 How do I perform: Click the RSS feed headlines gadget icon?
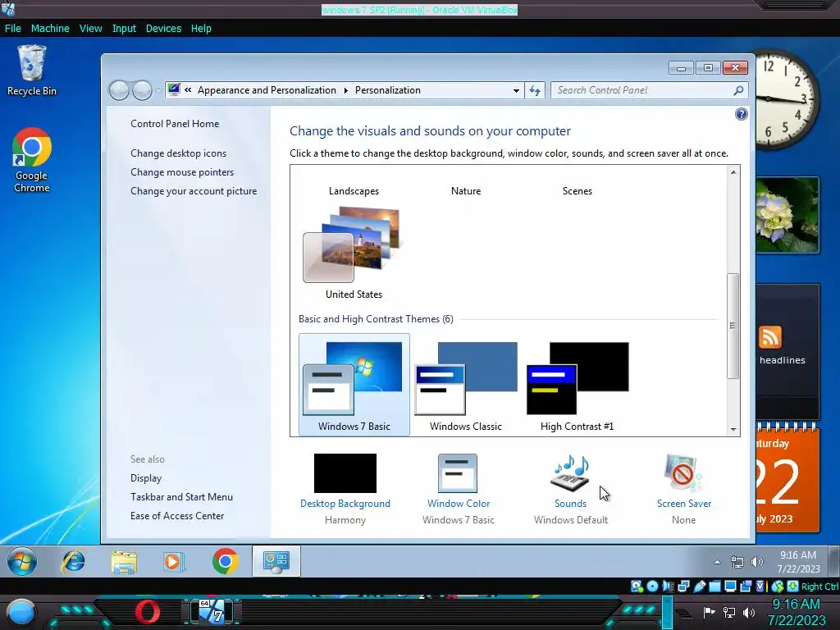[770, 337]
